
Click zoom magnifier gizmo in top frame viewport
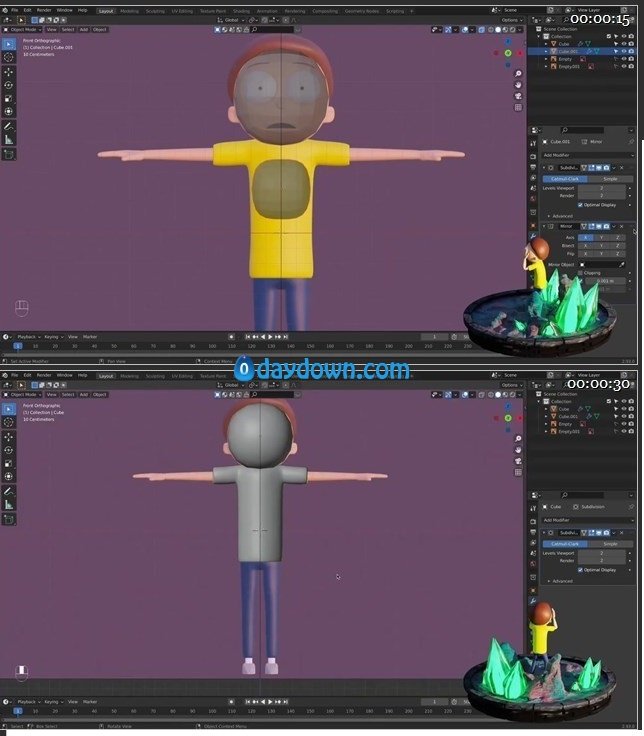point(518,74)
